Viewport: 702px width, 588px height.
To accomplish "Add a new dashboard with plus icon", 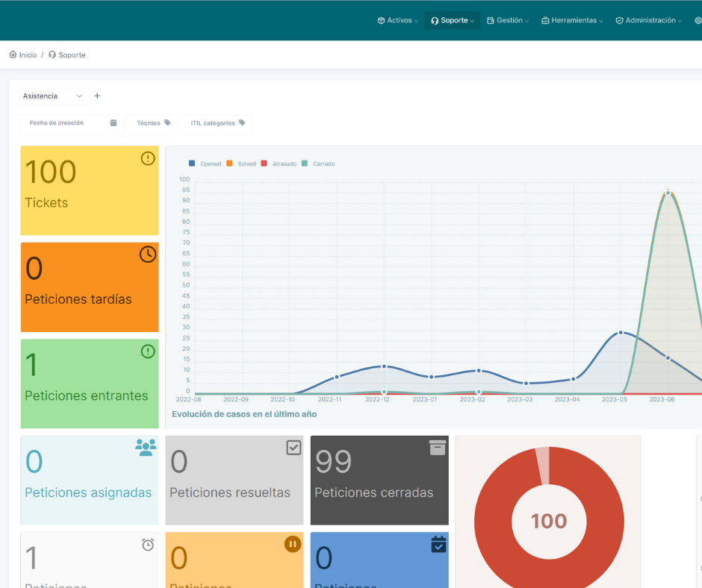I will click(x=97, y=96).
